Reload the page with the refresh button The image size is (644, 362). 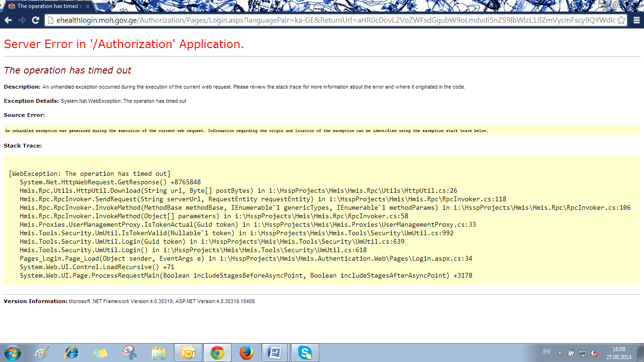35,20
